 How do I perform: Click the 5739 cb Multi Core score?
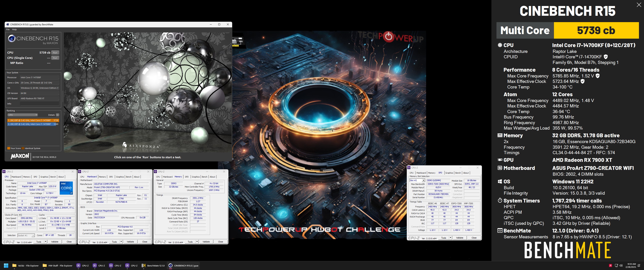click(x=596, y=30)
